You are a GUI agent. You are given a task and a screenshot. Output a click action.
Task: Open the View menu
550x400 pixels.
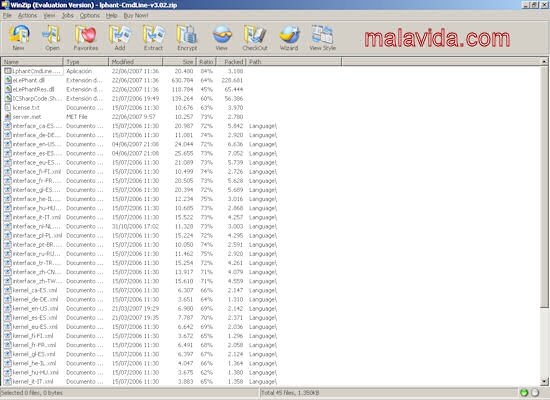[49, 15]
